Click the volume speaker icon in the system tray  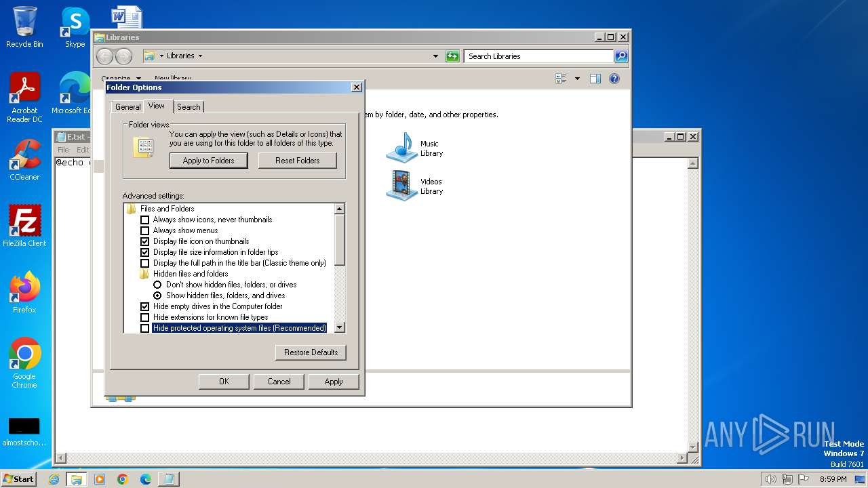click(770, 479)
